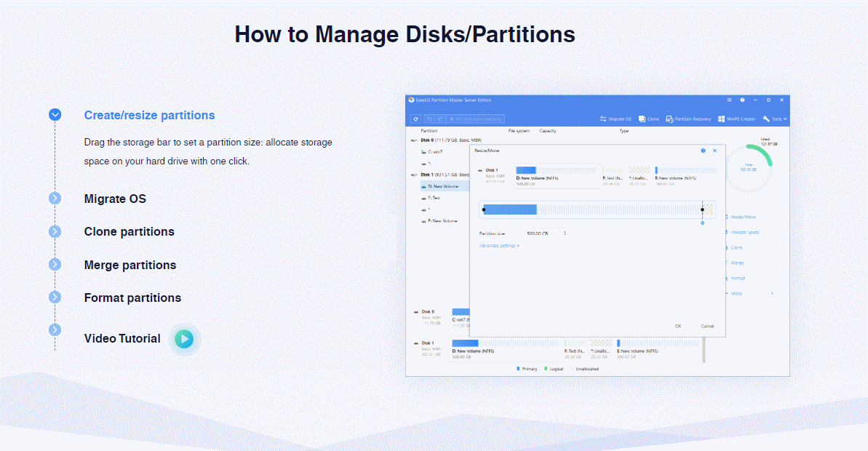Click the help icon in the app title bar
Screen dimensions: 868x451
742,100
